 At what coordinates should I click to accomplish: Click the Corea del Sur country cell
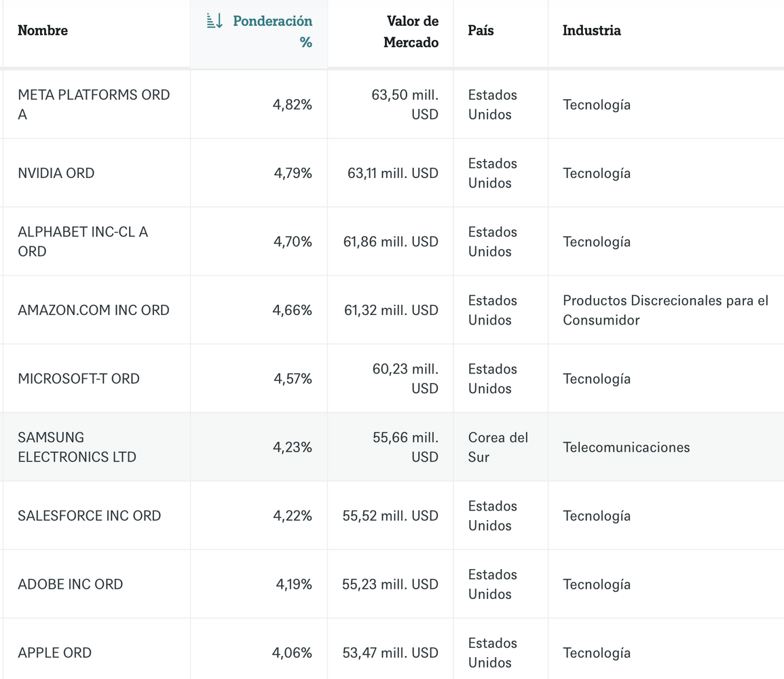pyautogui.click(x=498, y=447)
